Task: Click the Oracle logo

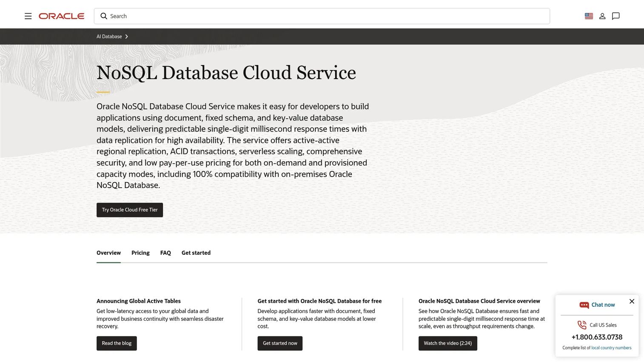Action: [x=62, y=16]
